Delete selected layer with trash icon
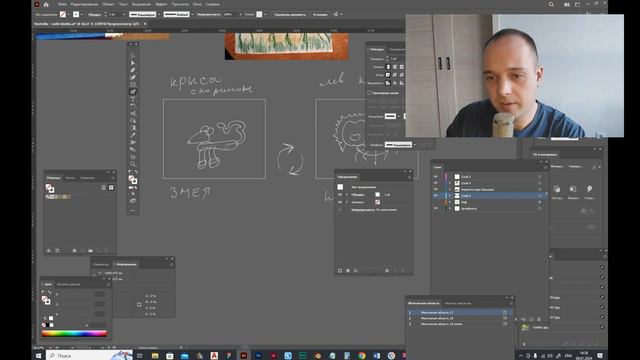 point(539,319)
